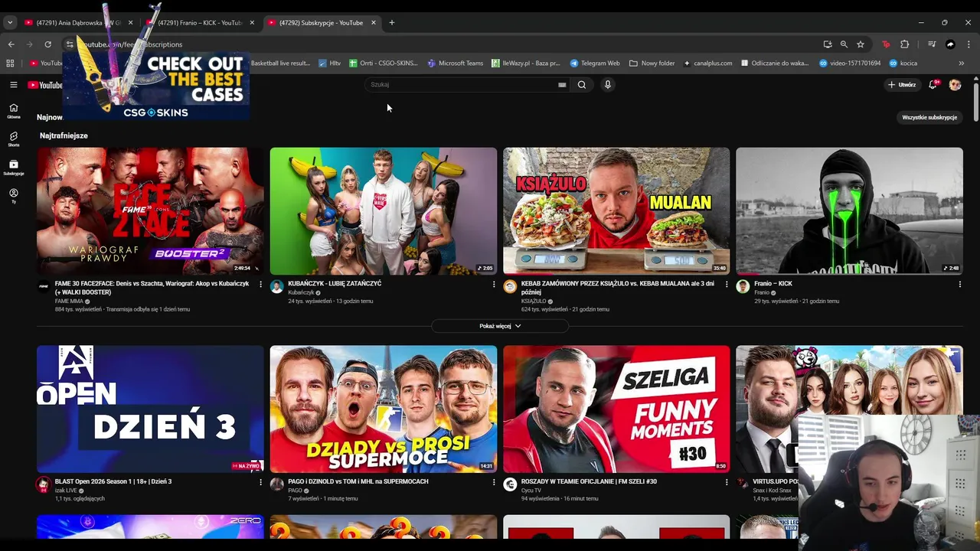980x551 pixels.
Task: Click the Utwórz create button
Action: (902, 85)
